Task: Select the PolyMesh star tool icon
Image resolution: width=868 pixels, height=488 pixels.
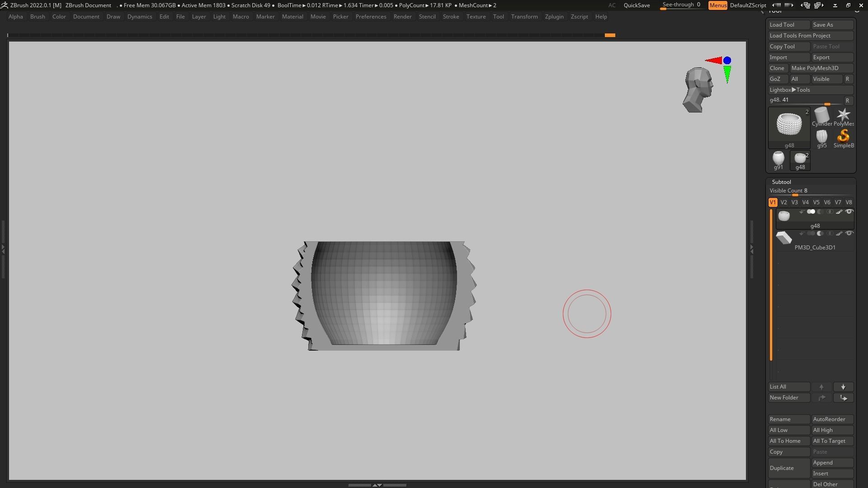Action: (x=843, y=116)
